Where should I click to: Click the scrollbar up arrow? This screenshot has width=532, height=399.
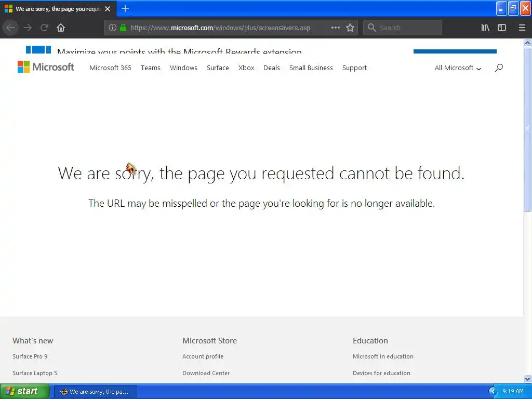528,43
